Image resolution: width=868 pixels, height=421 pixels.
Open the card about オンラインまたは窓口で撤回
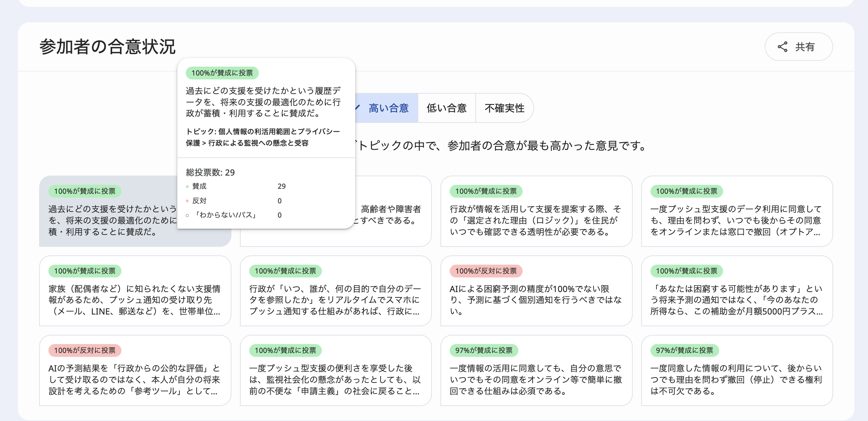coord(737,211)
